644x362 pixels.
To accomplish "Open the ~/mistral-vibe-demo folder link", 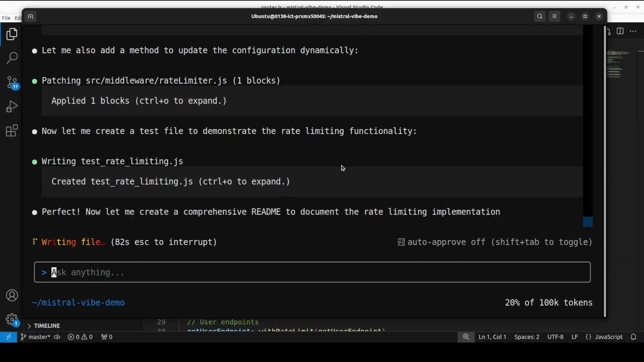I will click(78, 302).
